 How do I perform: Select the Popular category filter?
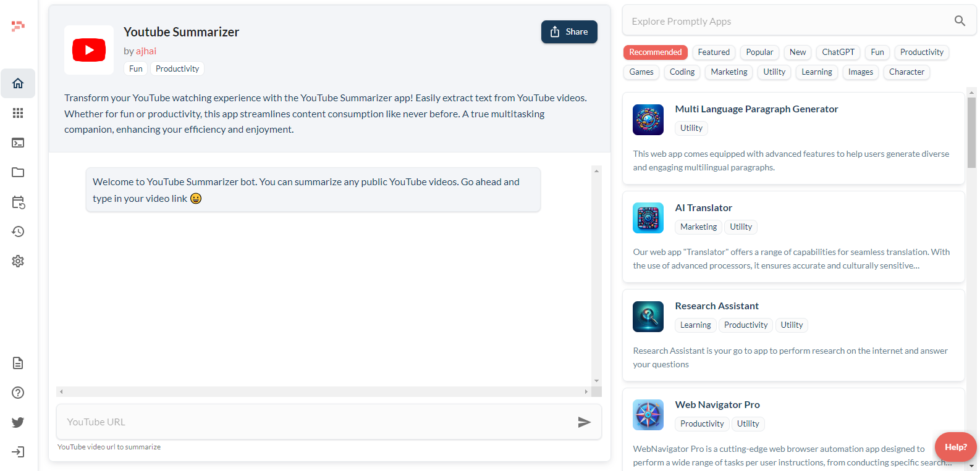[759, 52]
